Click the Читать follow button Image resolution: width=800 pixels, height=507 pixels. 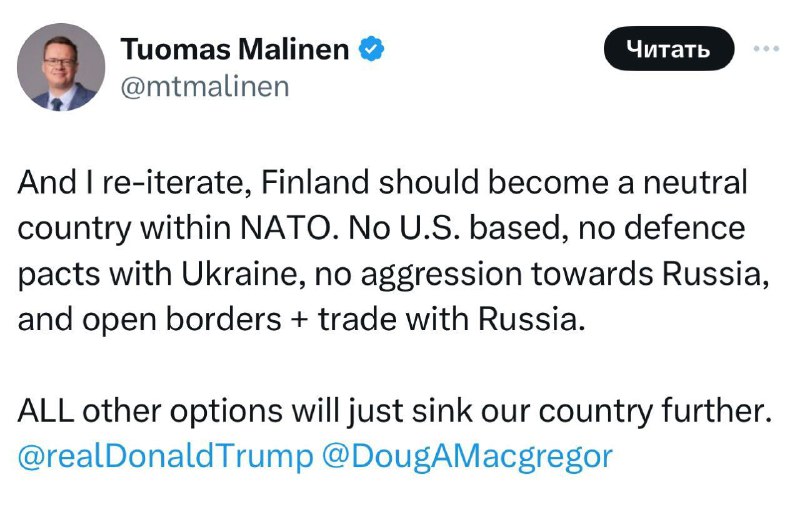(x=669, y=49)
